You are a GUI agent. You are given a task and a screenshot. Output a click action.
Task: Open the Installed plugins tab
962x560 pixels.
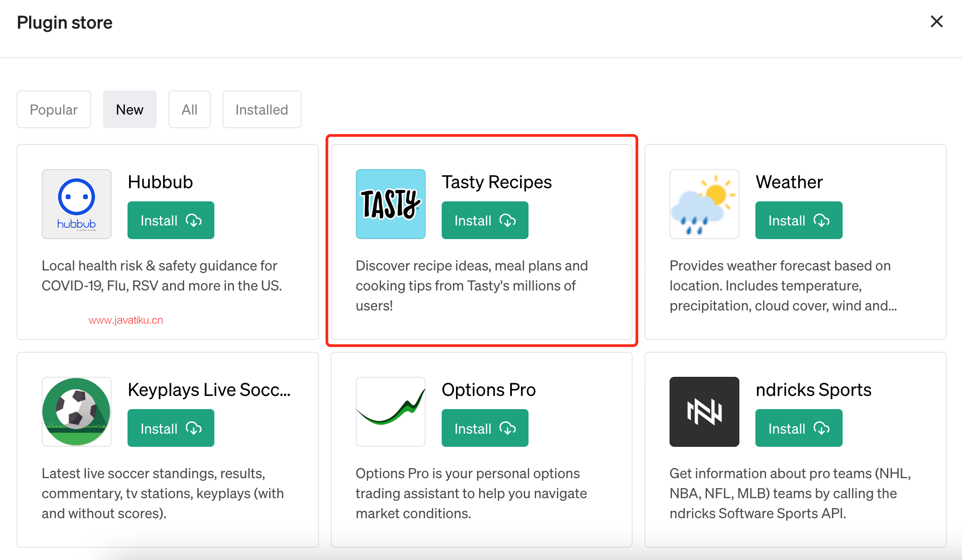262,110
